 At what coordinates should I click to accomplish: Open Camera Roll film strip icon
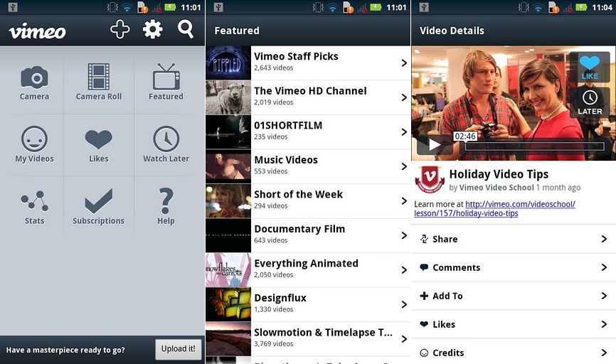(x=99, y=77)
